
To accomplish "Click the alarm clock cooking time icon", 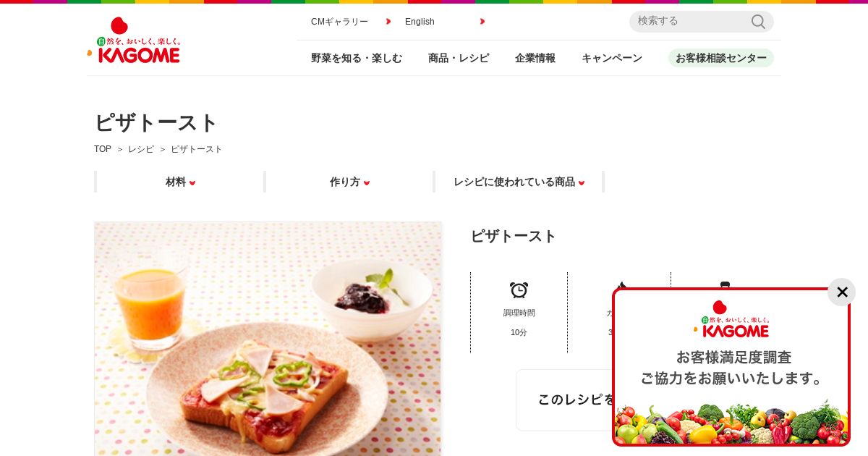I will pos(519,290).
